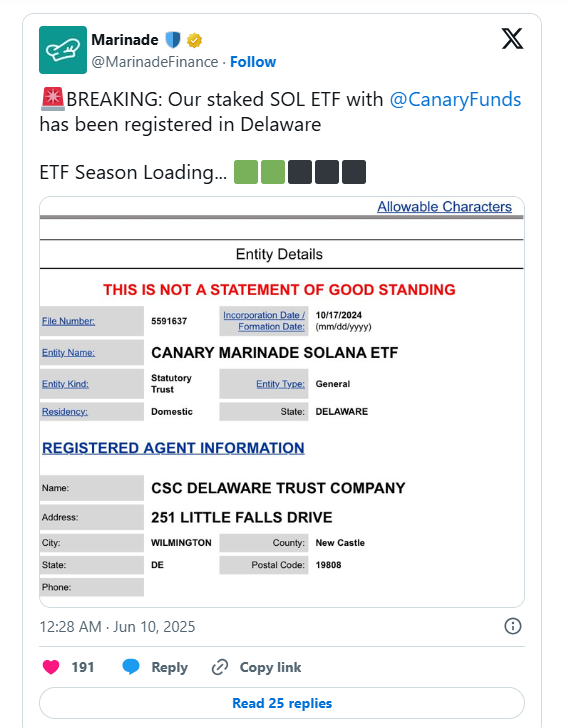Click the Incorporation Date / Formation Date link
This screenshot has width=568, height=728.
point(264,321)
